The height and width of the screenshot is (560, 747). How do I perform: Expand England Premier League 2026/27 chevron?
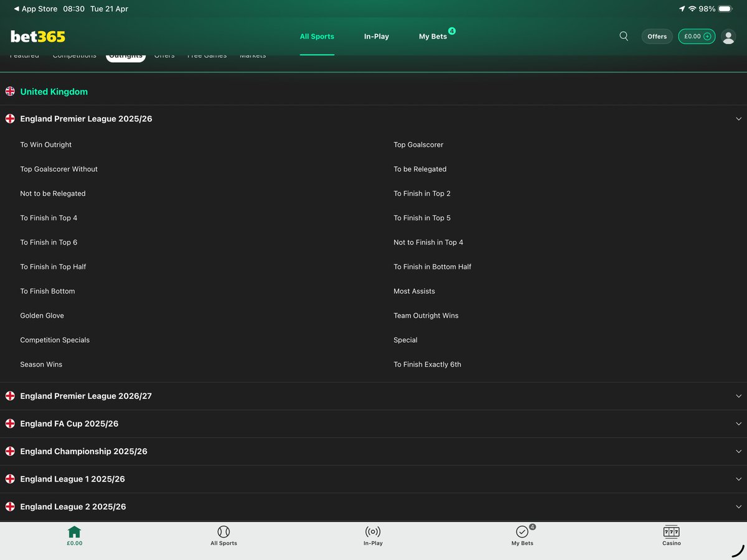739,396
